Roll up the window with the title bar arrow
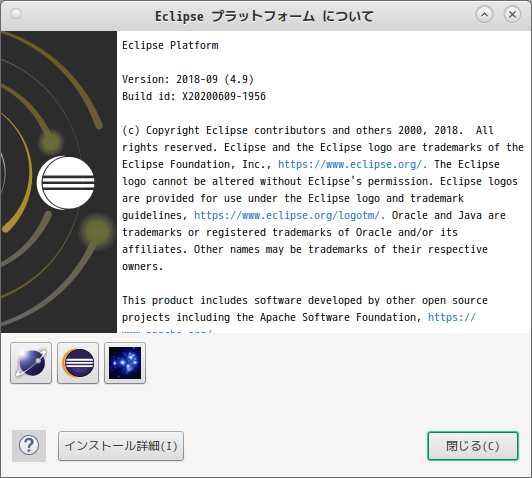This screenshot has width=532, height=478. [484, 15]
